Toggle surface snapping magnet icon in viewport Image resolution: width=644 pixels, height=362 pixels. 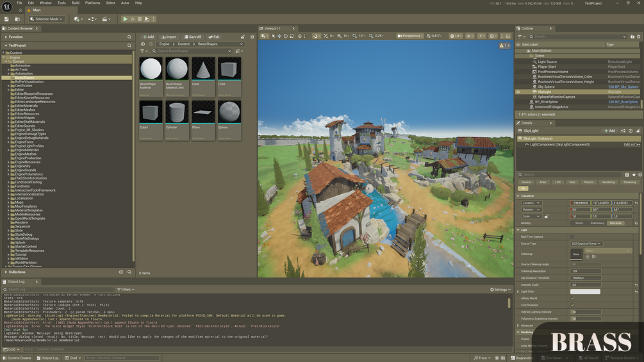coord(315,36)
